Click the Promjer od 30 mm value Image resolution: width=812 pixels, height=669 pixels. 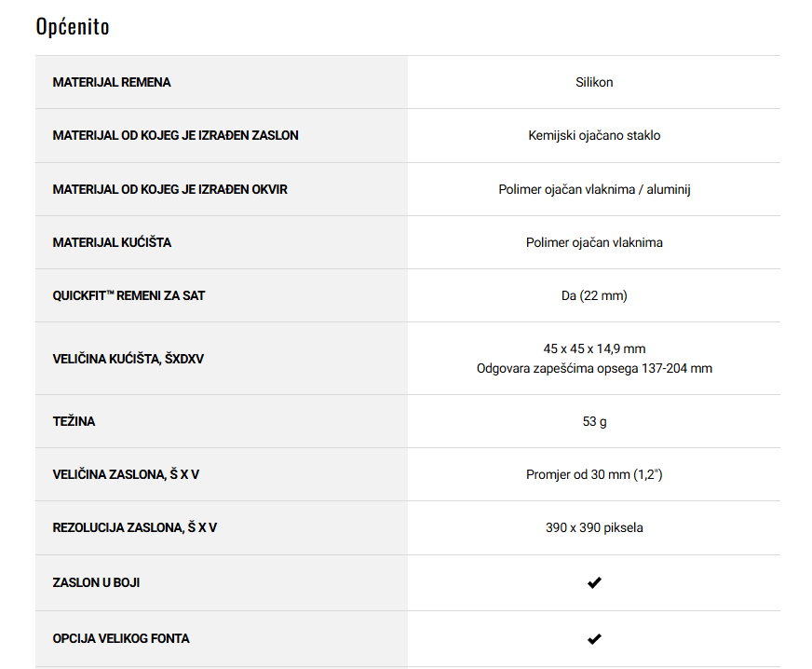pos(594,474)
